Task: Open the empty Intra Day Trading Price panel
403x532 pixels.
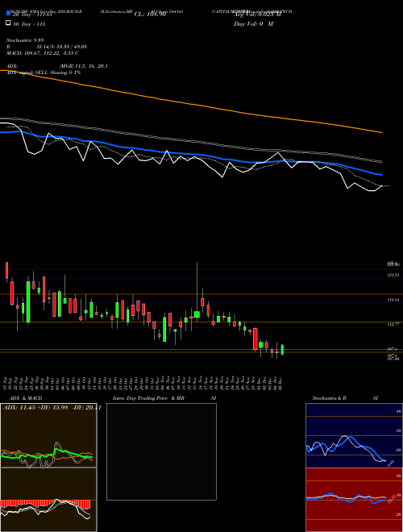Action: point(161,451)
